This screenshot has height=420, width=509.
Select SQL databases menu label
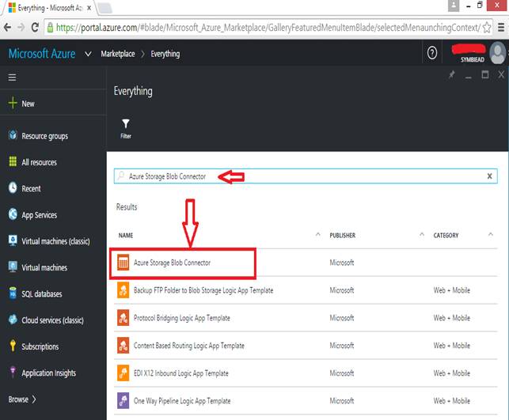pyautogui.click(x=42, y=293)
